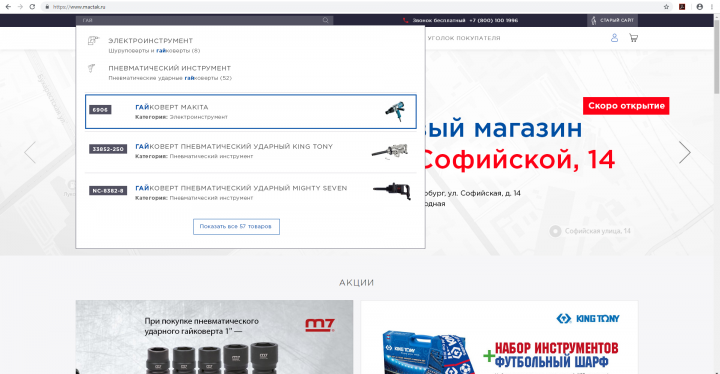Click the 6906 article badge

(100, 110)
